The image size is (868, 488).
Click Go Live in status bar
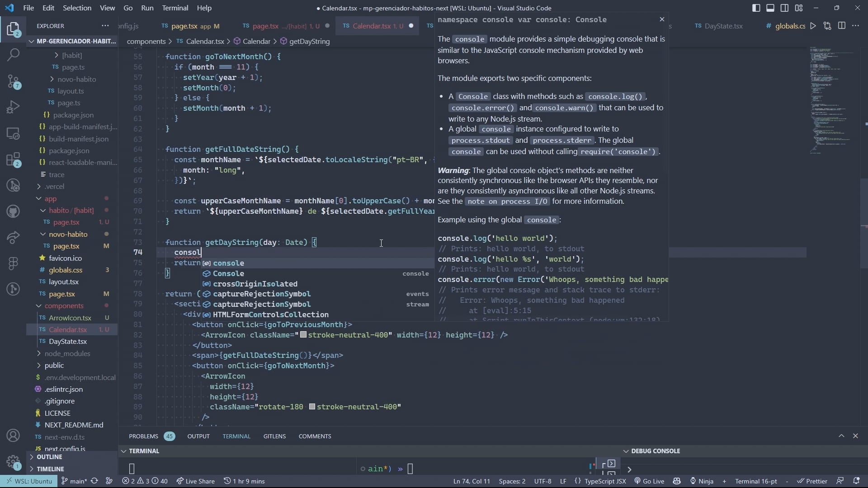649,481
